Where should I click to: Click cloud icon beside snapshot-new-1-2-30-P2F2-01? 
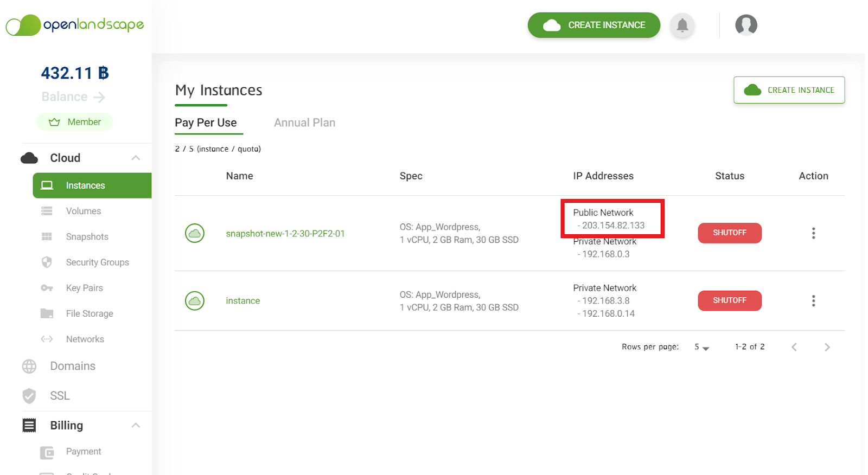195,233
